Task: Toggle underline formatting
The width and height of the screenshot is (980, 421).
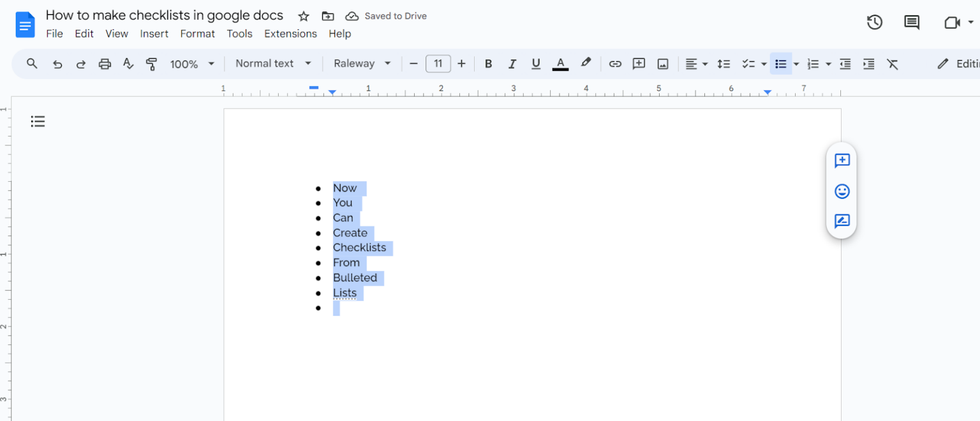Action: [x=536, y=64]
